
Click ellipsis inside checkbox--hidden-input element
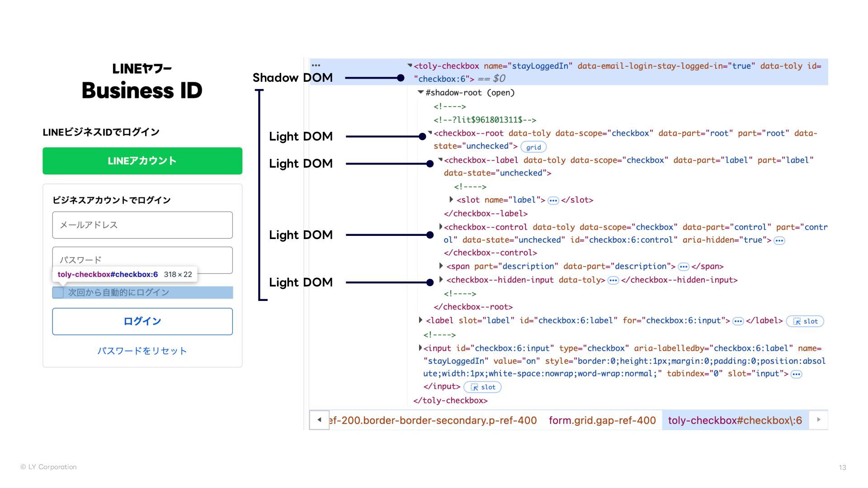(x=613, y=281)
